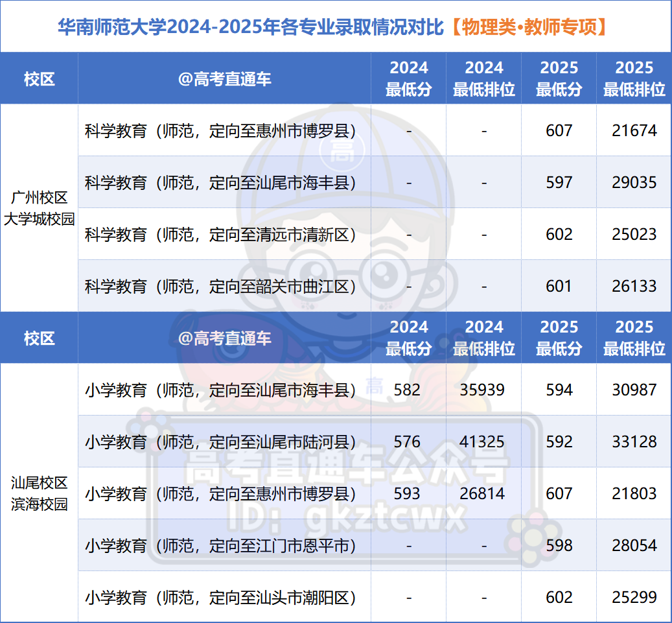Image resolution: width=672 pixels, height=623 pixels.
Task: Select the rank value 26133
Action: (x=634, y=286)
